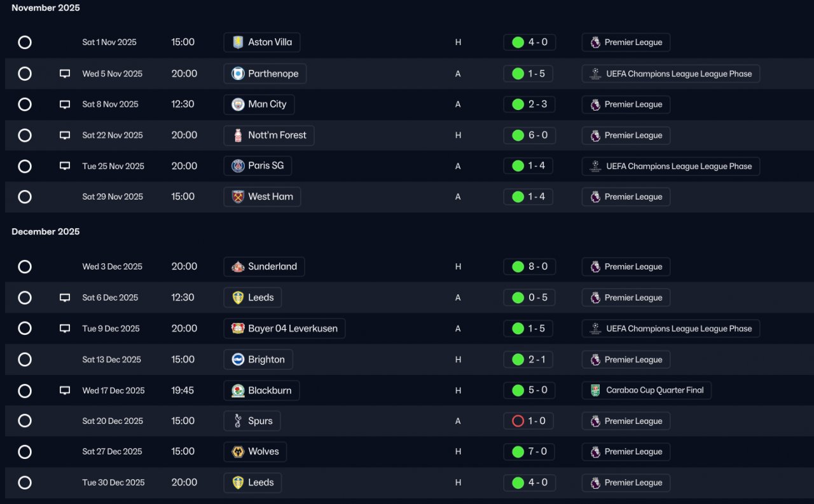This screenshot has width=814, height=504.
Task: Open the Nott'm Forest team button
Action: click(269, 135)
